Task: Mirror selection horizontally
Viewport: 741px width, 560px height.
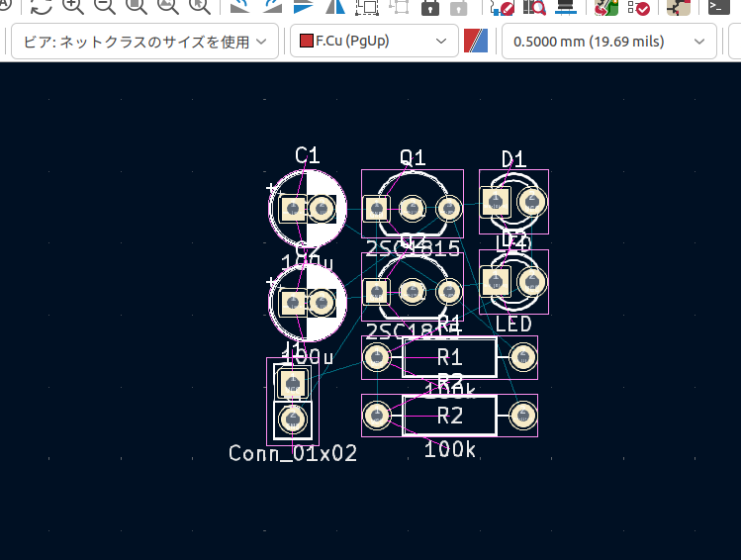Action: click(x=334, y=7)
